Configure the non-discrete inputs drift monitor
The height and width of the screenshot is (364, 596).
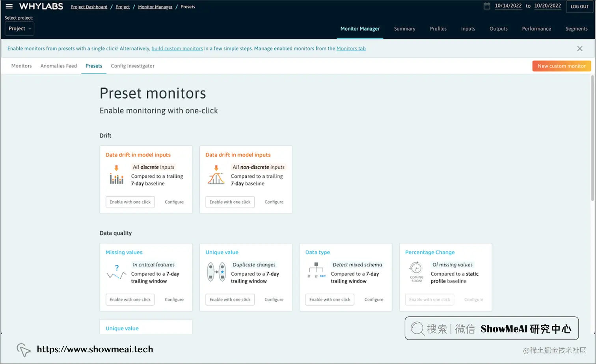[274, 202]
